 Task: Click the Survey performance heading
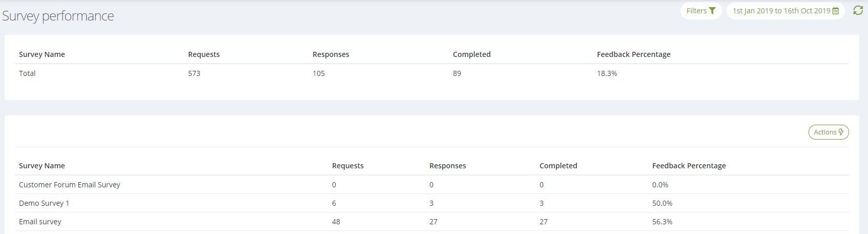pos(58,16)
